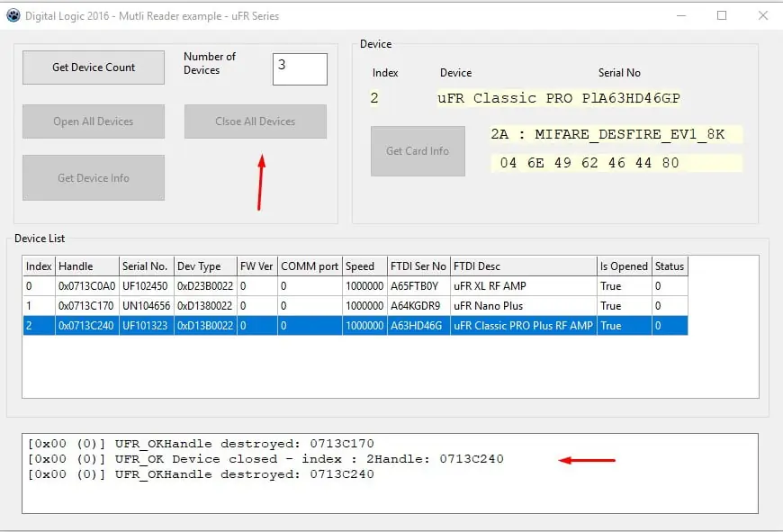Image resolution: width=783 pixels, height=532 pixels.
Task: Click FTDI serial A65FTB0Y cell
Action: tap(418, 286)
